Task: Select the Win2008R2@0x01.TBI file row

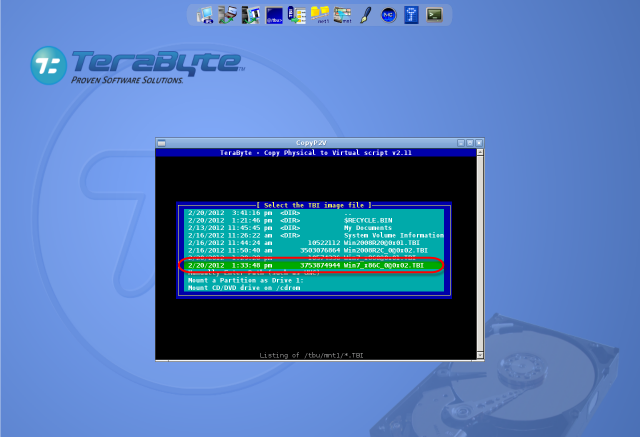Action: tap(314, 243)
